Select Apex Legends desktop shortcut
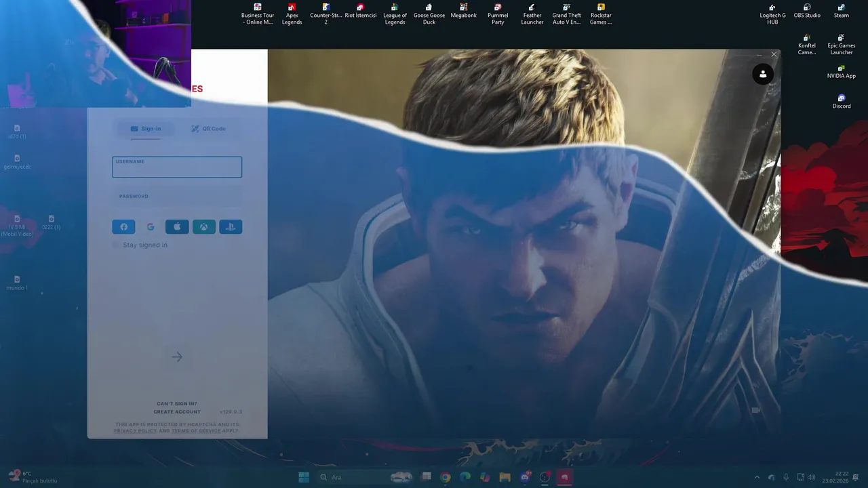 (292, 14)
